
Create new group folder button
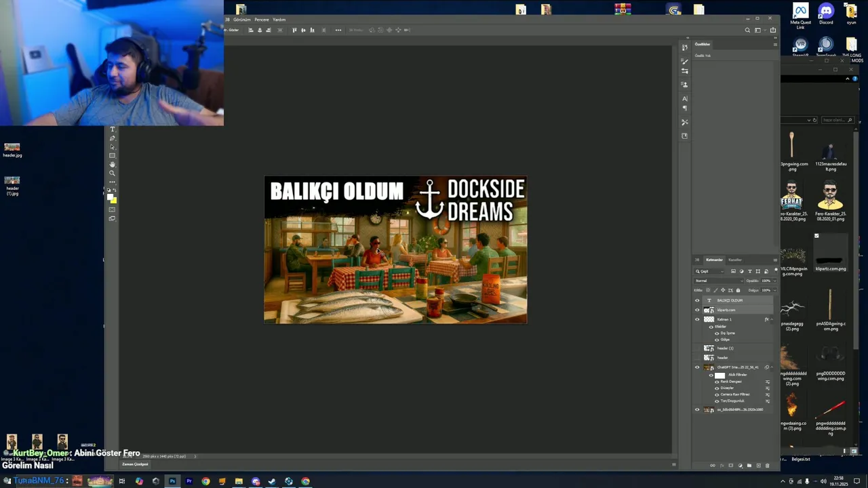(x=749, y=466)
